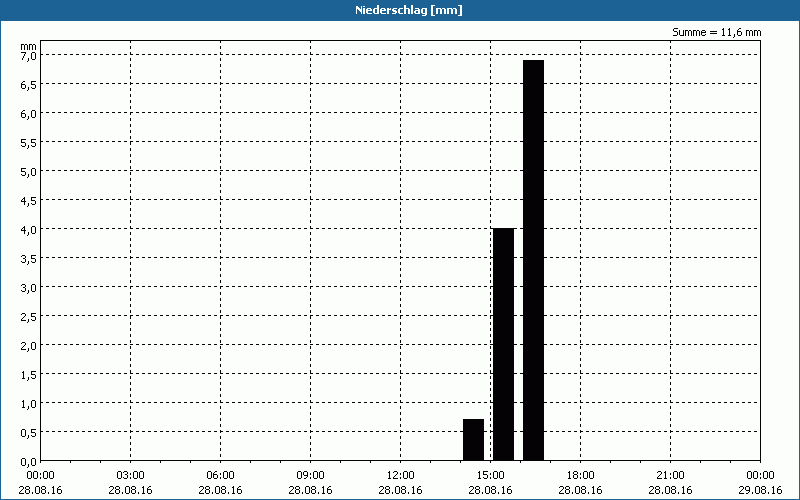Click the 5,0 y-axis label
This screenshot has width=800, height=500.
tap(28, 172)
